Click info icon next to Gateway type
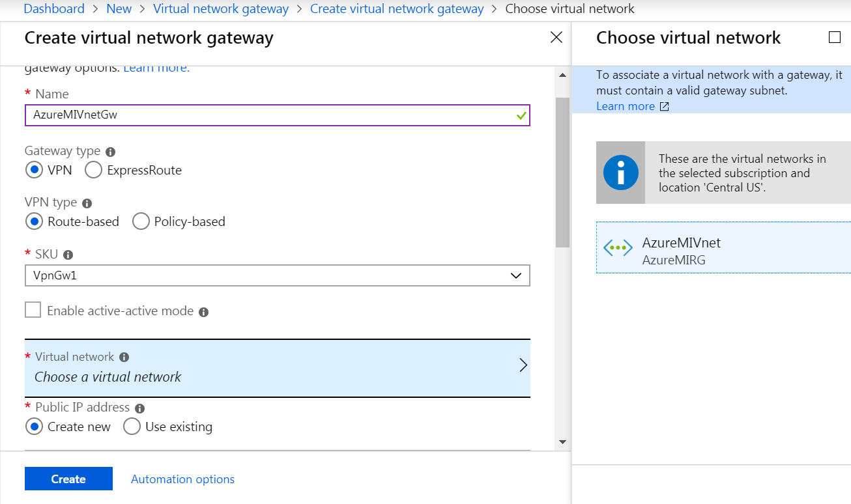 110,152
